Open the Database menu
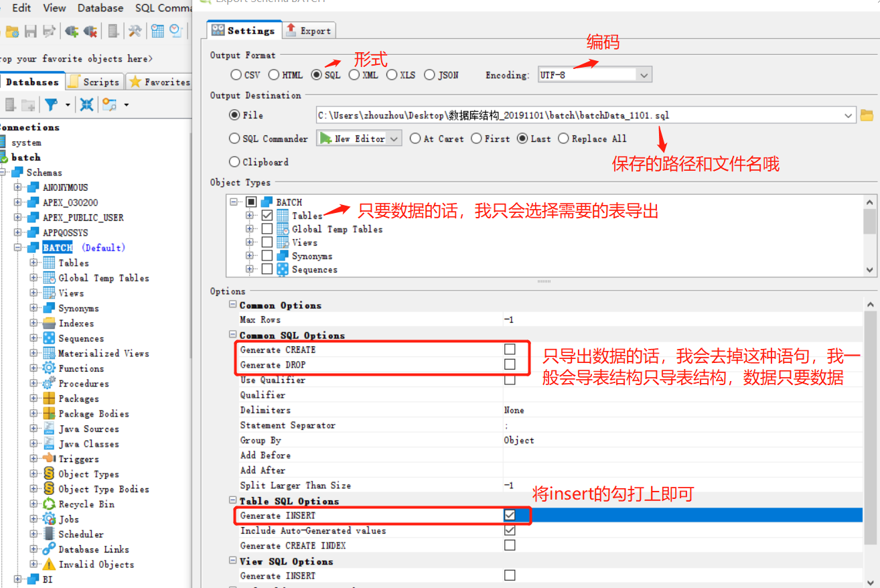Image resolution: width=880 pixels, height=588 pixels. [x=100, y=7]
